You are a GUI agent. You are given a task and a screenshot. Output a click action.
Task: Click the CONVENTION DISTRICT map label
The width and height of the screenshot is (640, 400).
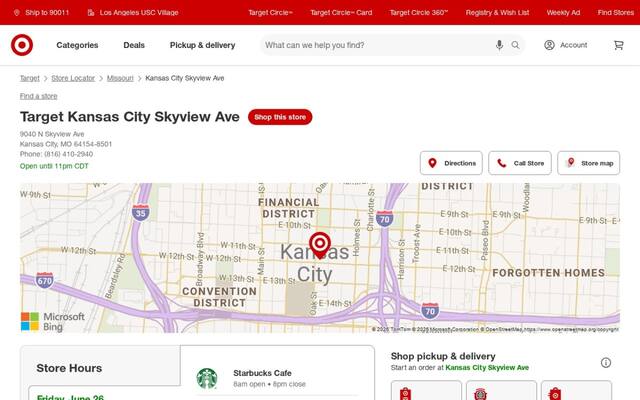(220, 297)
